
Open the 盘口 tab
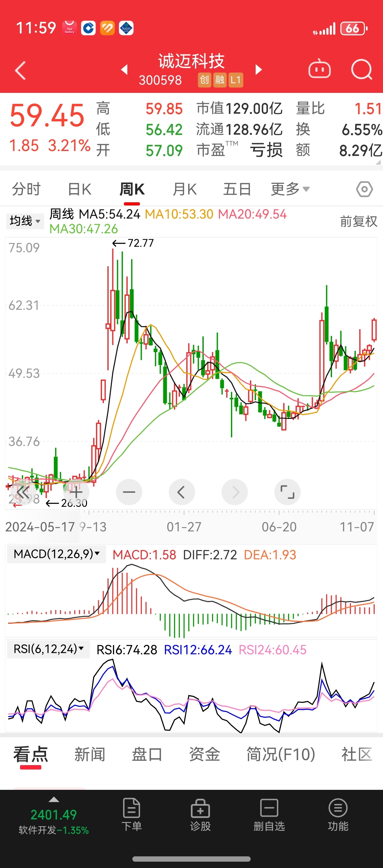coord(147,754)
